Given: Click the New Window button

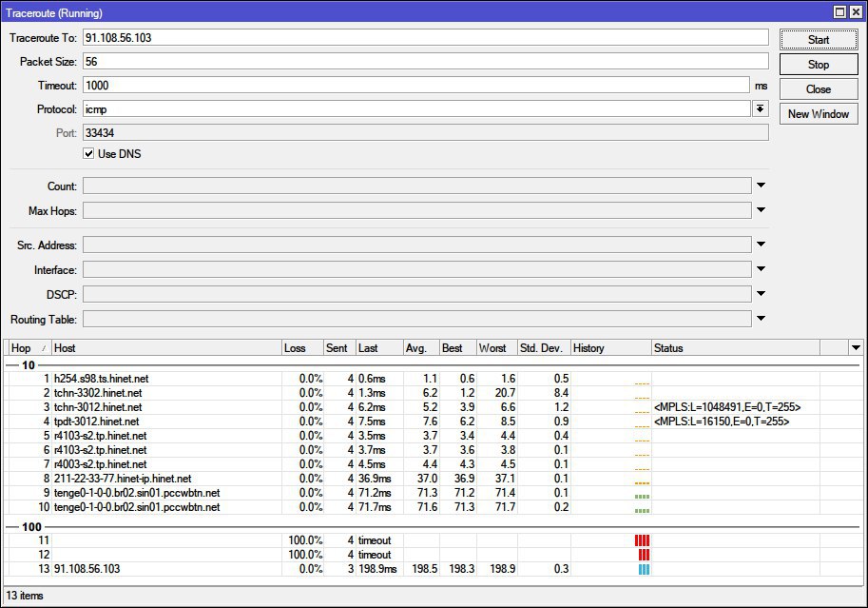Looking at the screenshot, I should point(818,114).
